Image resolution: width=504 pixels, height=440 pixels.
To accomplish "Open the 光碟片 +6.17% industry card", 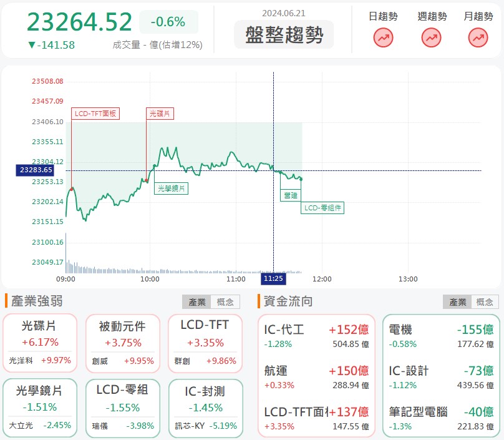I will [x=40, y=343].
